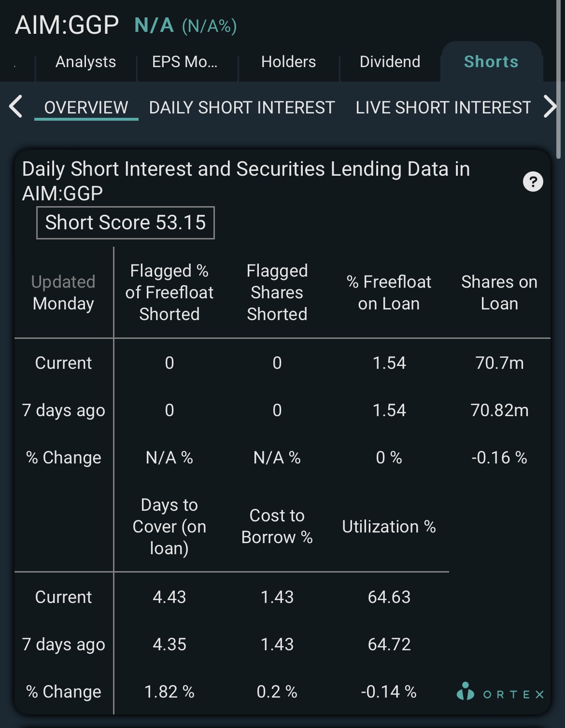Click the Utilization % column header

pyautogui.click(x=389, y=526)
